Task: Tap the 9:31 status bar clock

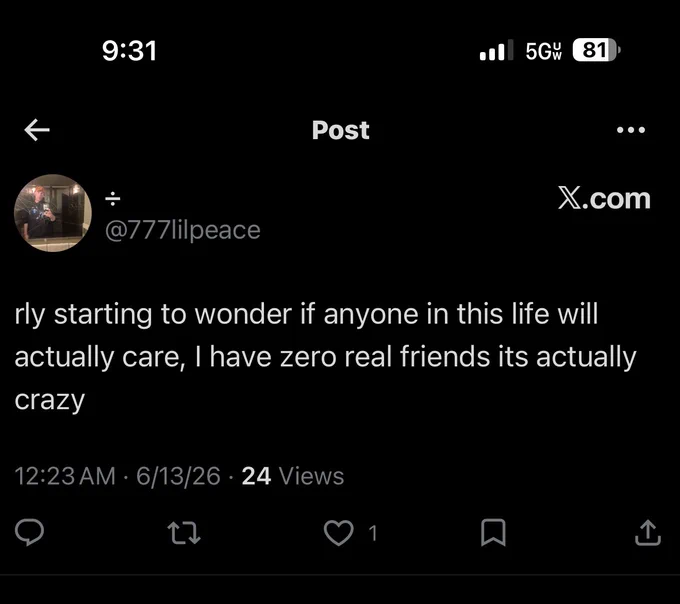Action: (x=129, y=51)
